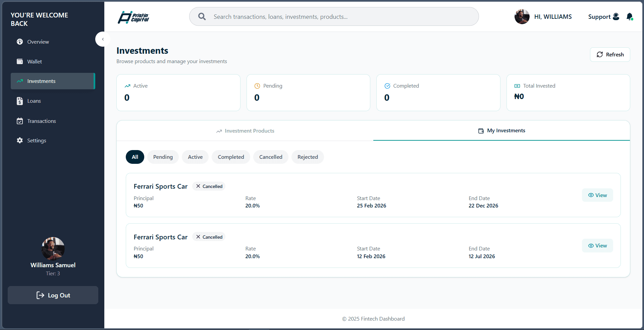Click second 'Ferrari Sports Car' title
This screenshot has width=644, height=330.
pyautogui.click(x=160, y=237)
